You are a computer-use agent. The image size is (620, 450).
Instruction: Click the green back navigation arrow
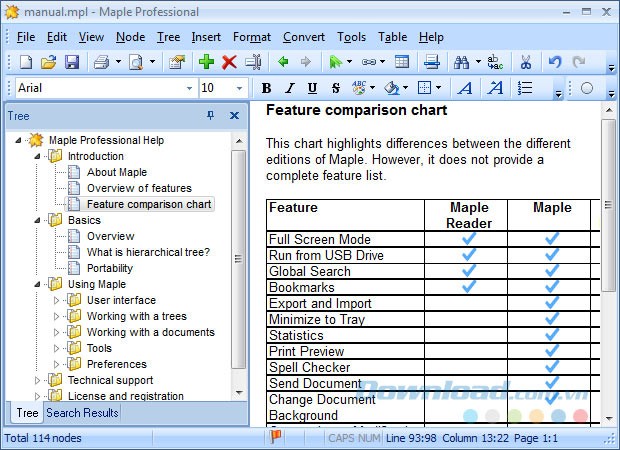[283, 62]
